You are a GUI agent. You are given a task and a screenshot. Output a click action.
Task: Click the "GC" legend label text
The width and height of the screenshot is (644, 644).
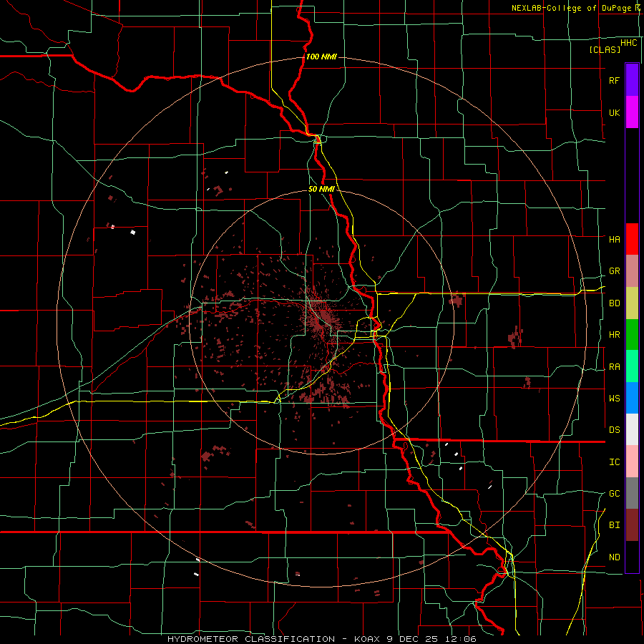point(614,494)
